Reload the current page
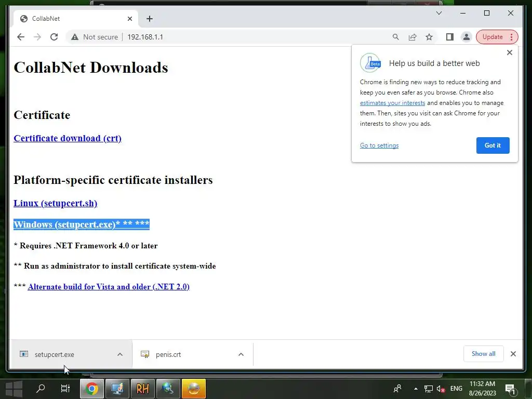Viewport: 532px width, 399px height. point(54,37)
